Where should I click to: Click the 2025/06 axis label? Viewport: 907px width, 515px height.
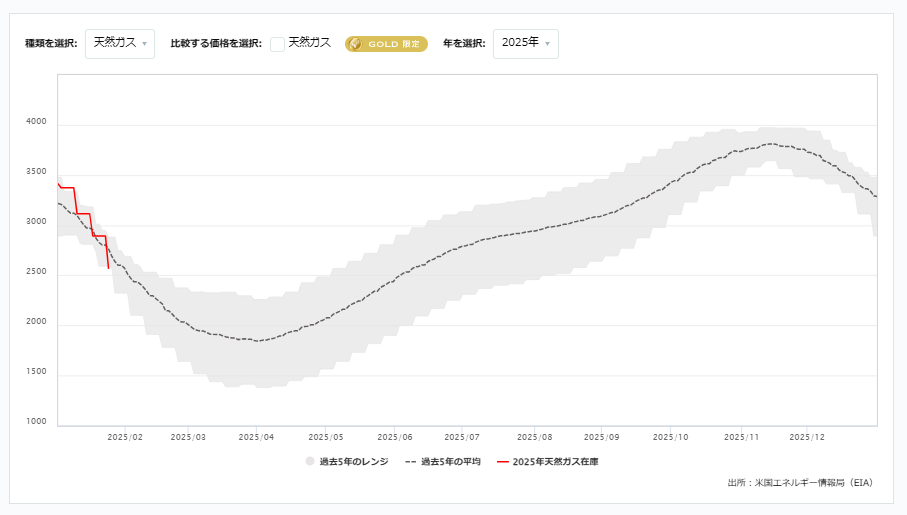[395, 437]
